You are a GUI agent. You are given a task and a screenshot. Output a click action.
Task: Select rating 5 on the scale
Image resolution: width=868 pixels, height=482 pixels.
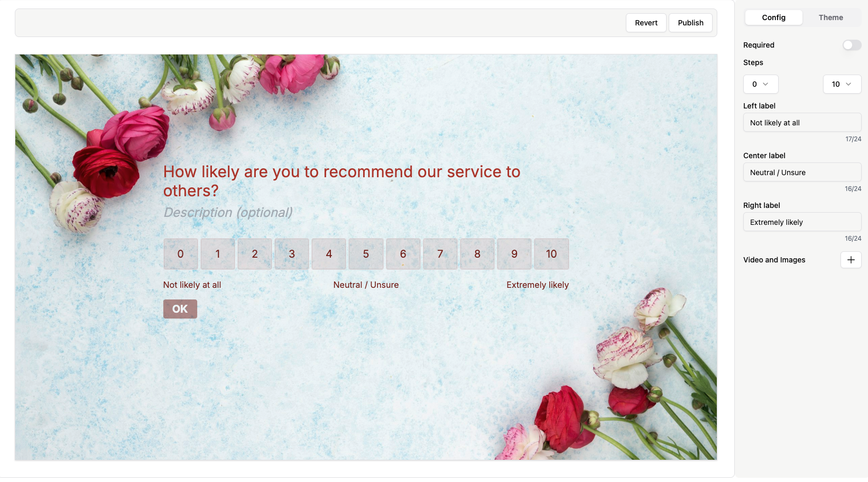[x=366, y=254]
